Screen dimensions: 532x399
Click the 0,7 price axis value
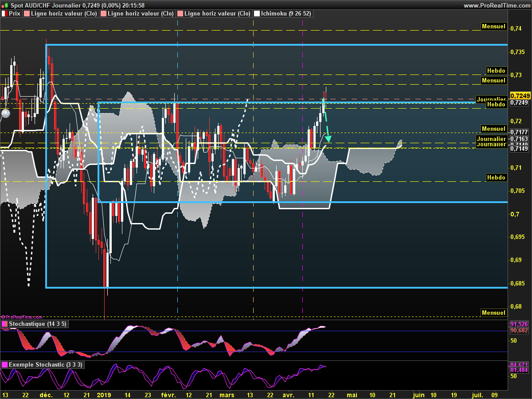[514, 214]
